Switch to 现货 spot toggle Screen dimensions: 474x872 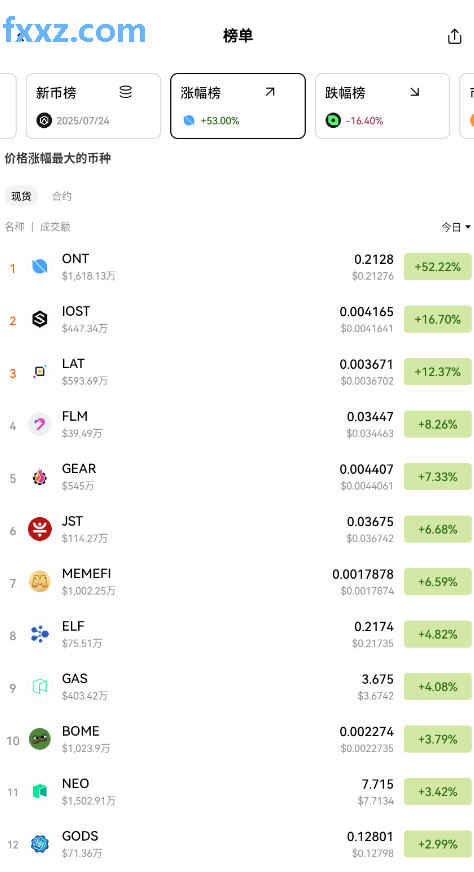click(x=21, y=196)
